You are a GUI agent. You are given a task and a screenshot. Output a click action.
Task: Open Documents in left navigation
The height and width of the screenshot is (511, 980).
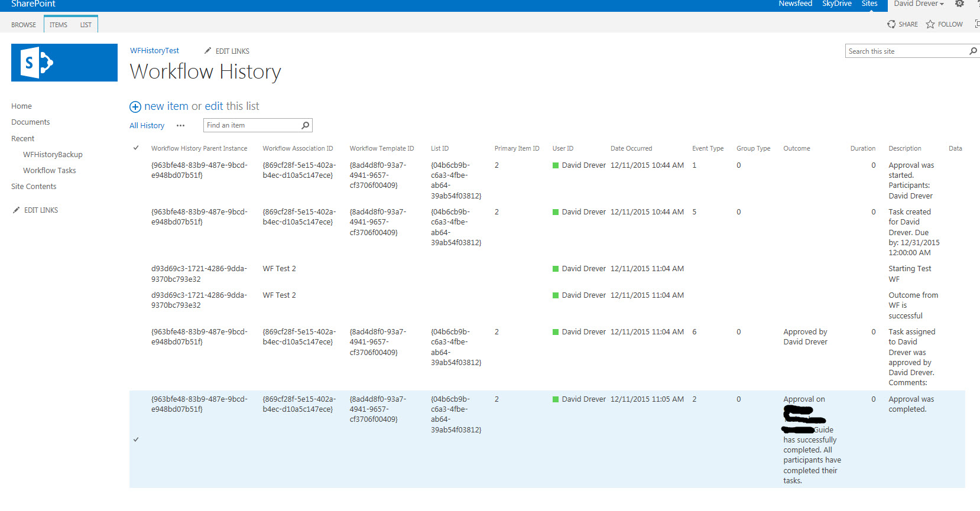point(30,122)
